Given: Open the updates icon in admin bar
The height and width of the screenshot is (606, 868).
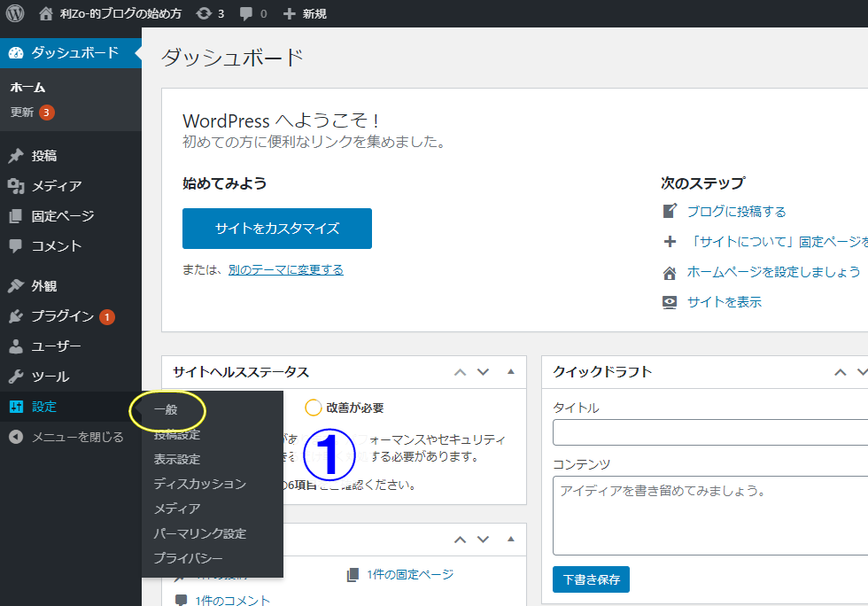Looking at the screenshot, I should pyautogui.click(x=205, y=14).
